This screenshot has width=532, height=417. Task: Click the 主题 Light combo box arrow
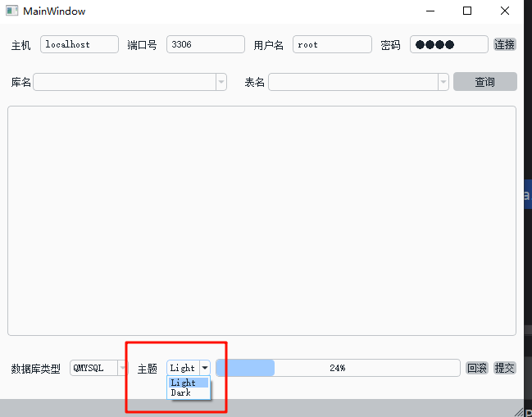[x=205, y=368]
